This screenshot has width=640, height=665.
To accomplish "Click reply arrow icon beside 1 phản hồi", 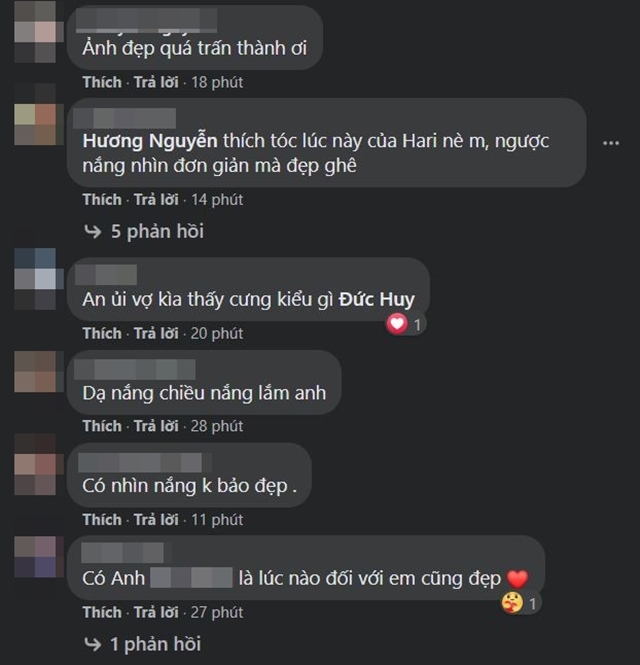I will (92, 644).
